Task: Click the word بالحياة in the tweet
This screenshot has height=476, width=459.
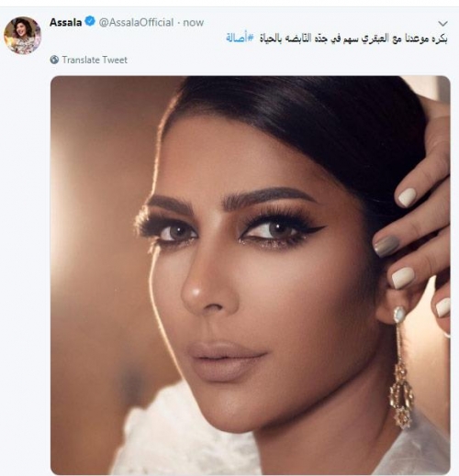Action: pyautogui.click(x=272, y=39)
